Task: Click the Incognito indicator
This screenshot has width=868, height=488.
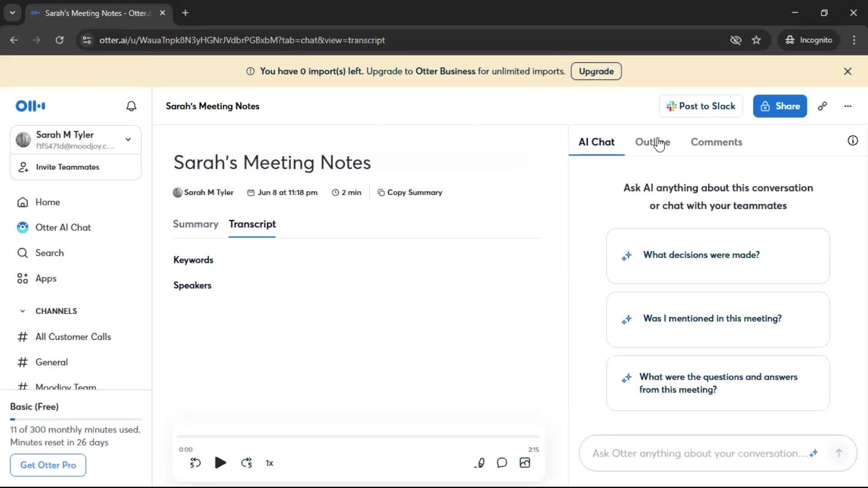Action: click(x=809, y=40)
